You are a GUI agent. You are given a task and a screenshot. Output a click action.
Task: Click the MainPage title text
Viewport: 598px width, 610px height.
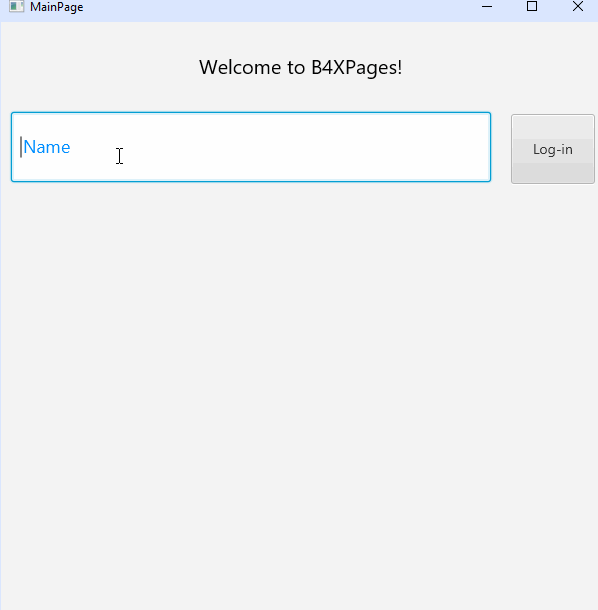(x=56, y=7)
